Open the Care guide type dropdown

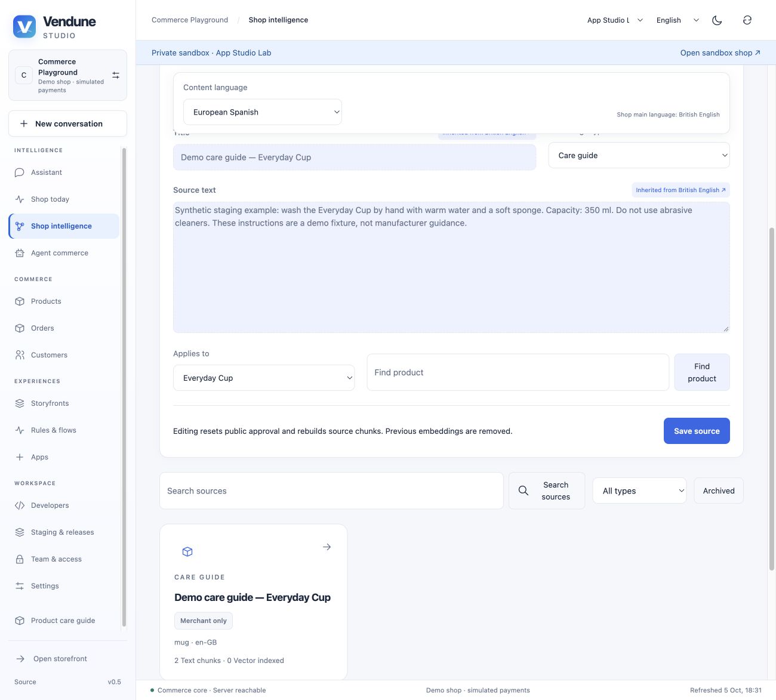(x=639, y=155)
